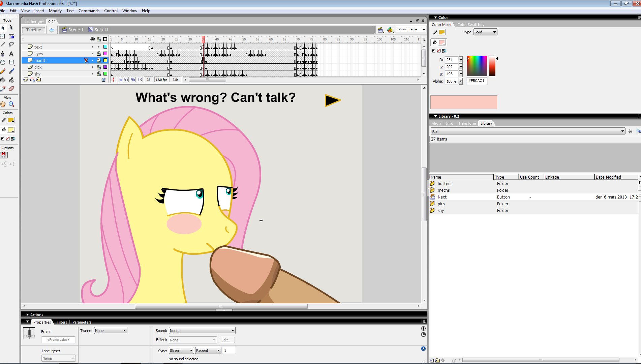Click the Timeline toggle button
The width and height of the screenshot is (641, 364).
(x=34, y=30)
